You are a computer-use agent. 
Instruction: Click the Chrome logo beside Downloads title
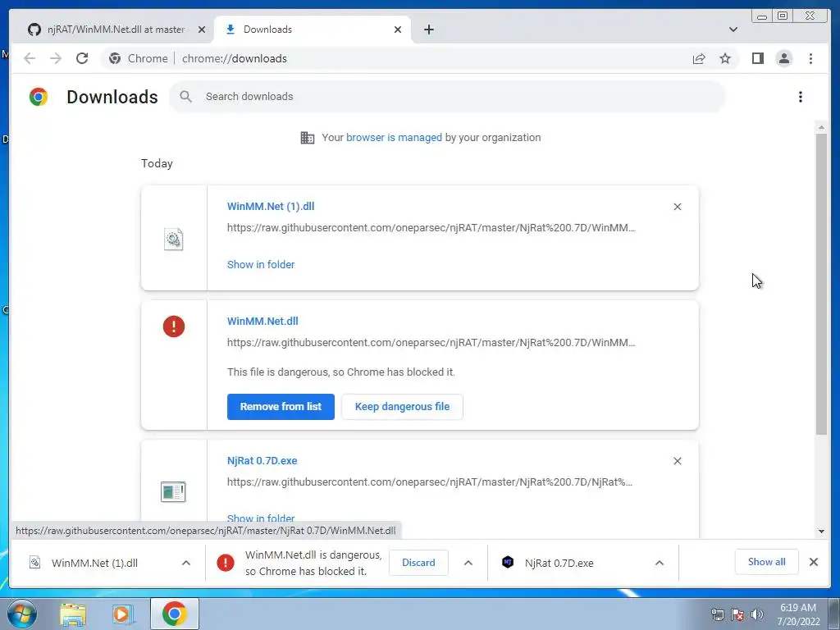[x=39, y=97]
